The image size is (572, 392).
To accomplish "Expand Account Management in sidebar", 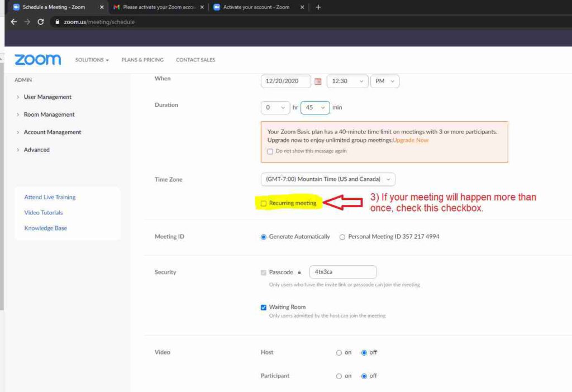I will pos(49,132).
